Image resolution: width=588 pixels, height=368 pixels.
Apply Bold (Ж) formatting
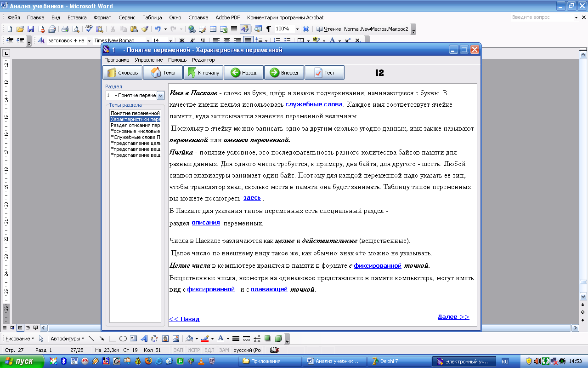click(x=181, y=41)
